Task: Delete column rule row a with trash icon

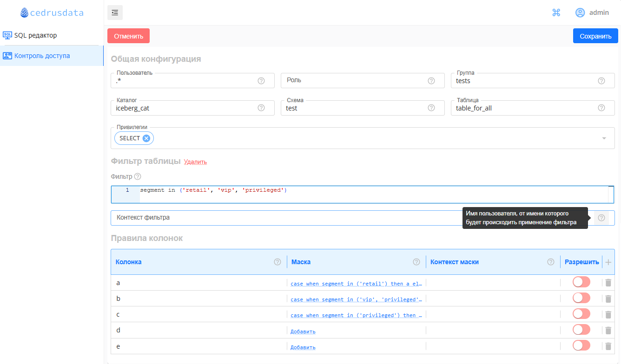Action: tap(608, 283)
